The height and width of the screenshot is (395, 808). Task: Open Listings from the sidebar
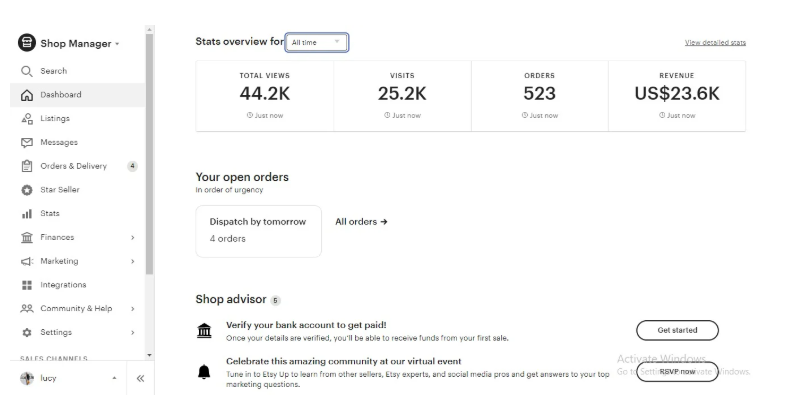click(77, 118)
